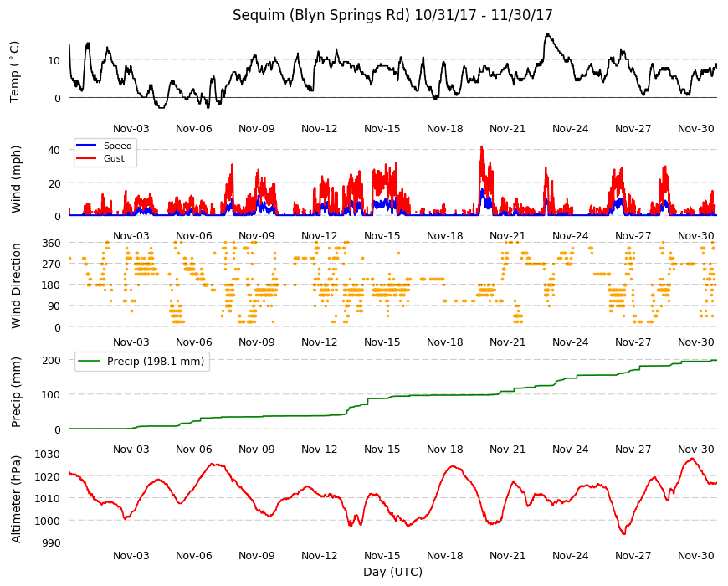
Task: Click the green Precip legend line
Action: pos(90,362)
